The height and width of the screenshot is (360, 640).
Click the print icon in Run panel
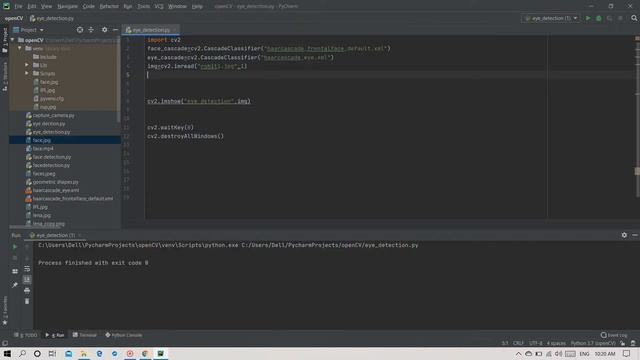27,291
